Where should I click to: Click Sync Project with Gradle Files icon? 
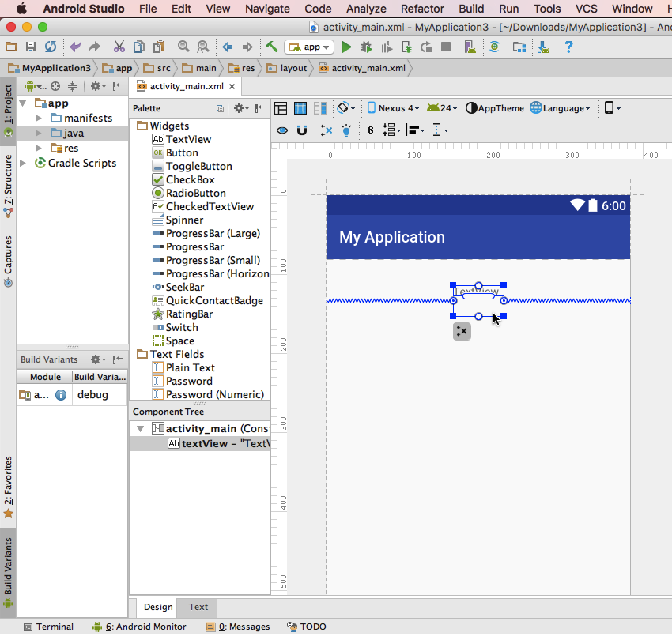coord(495,47)
